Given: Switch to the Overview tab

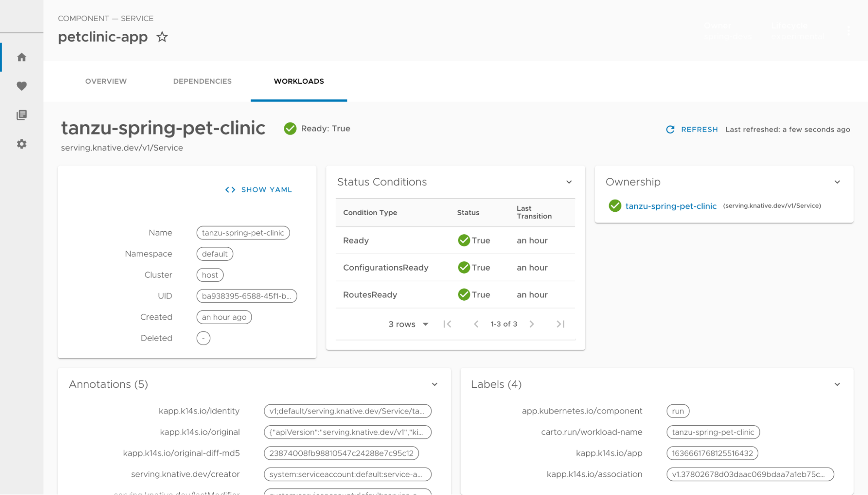Looking at the screenshot, I should coord(106,81).
